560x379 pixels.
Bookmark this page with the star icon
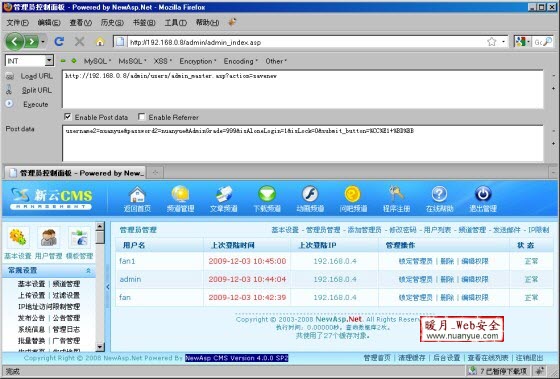pyautogui.click(x=491, y=42)
